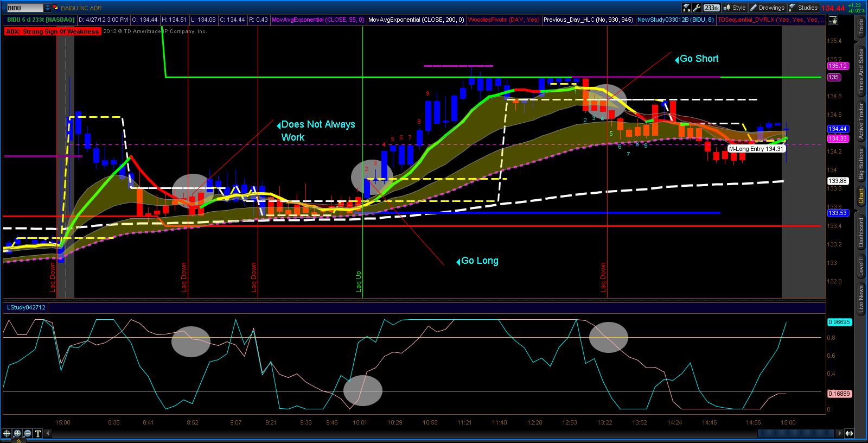
Task: Click the BAIDU INC ADR company name
Action: [81, 8]
